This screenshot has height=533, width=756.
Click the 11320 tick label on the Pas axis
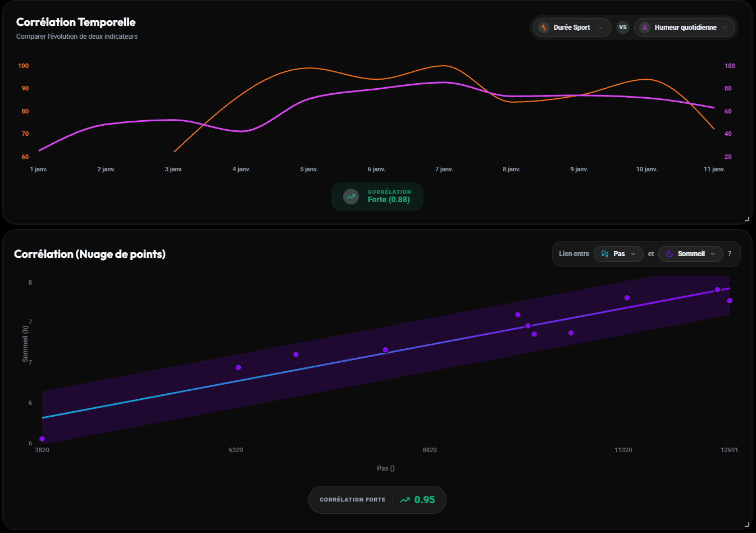click(x=623, y=450)
